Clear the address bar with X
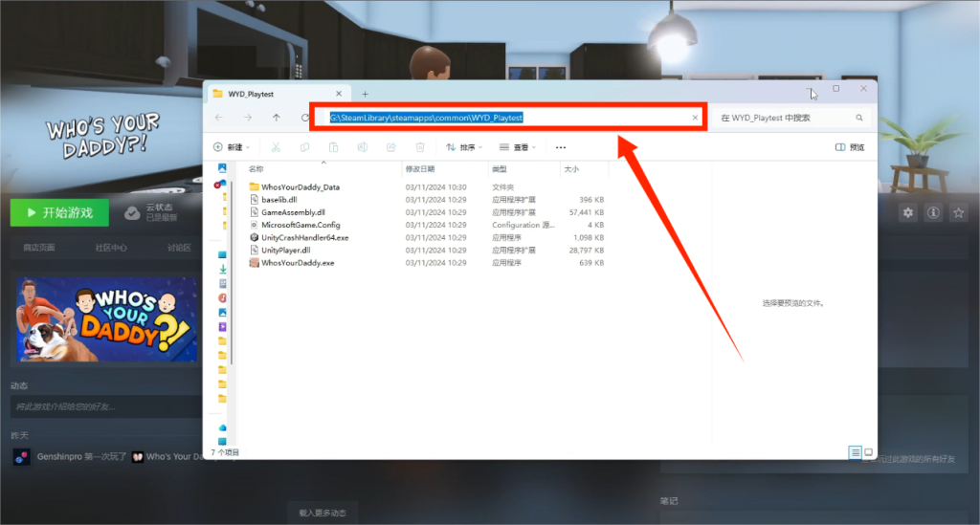The height and width of the screenshot is (525, 980). (695, 118)
